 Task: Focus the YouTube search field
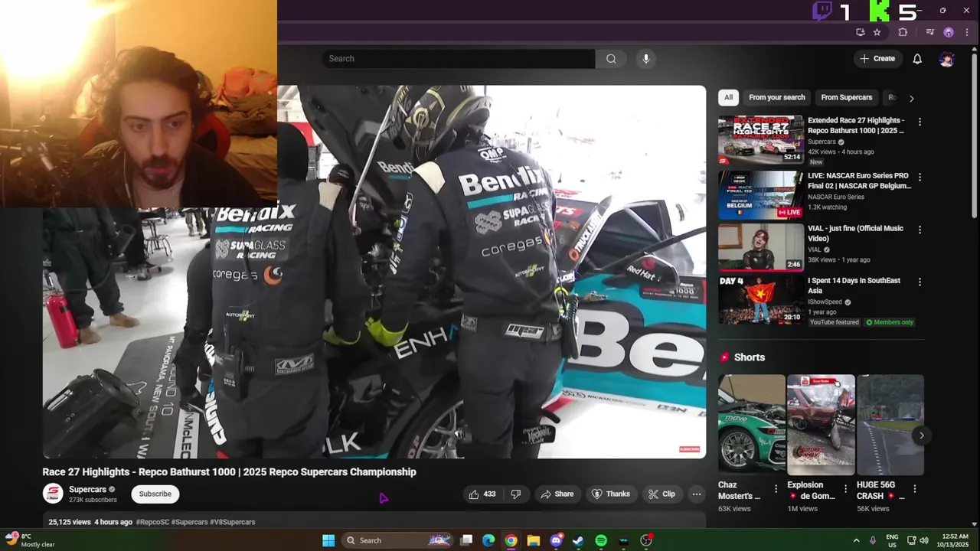[x=458, y=59]
